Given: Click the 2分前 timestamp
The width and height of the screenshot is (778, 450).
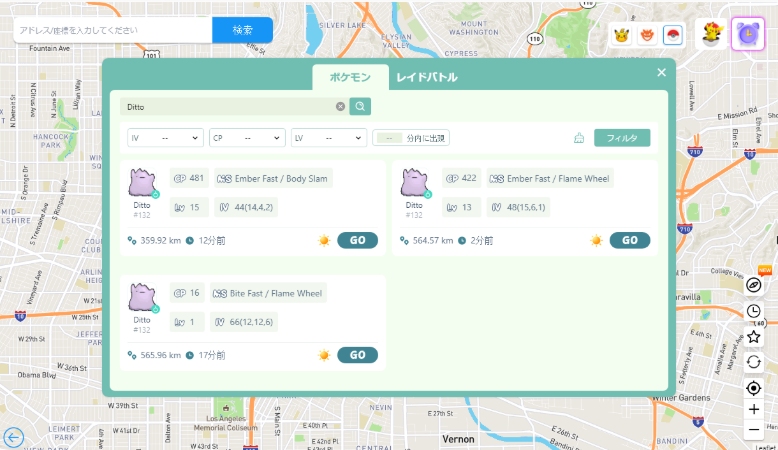Looking at the screenshot, I should (x=481, y=241).
